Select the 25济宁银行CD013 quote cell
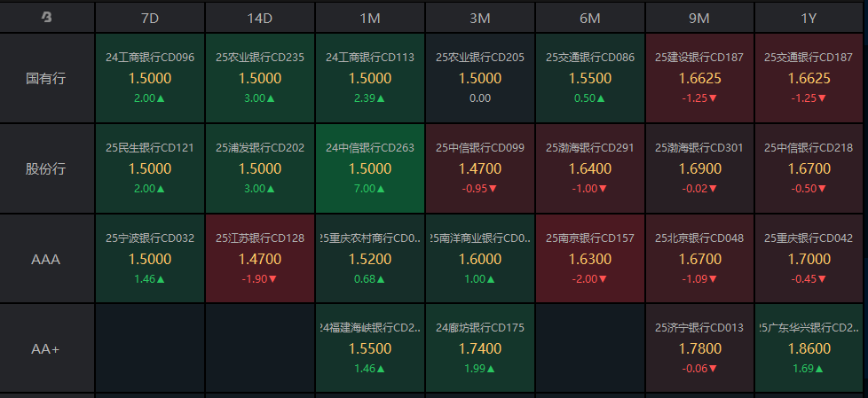 (x=699, y=348)
